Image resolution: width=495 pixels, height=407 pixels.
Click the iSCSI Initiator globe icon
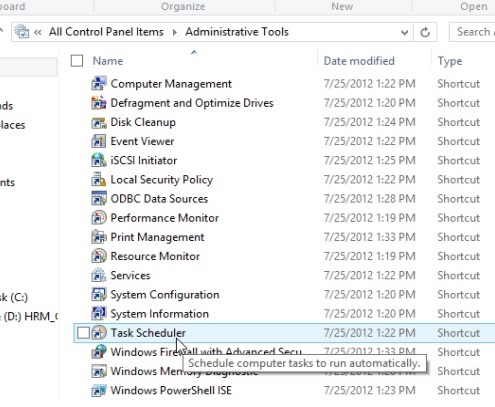pyautogui.click(x=99, y=161)
